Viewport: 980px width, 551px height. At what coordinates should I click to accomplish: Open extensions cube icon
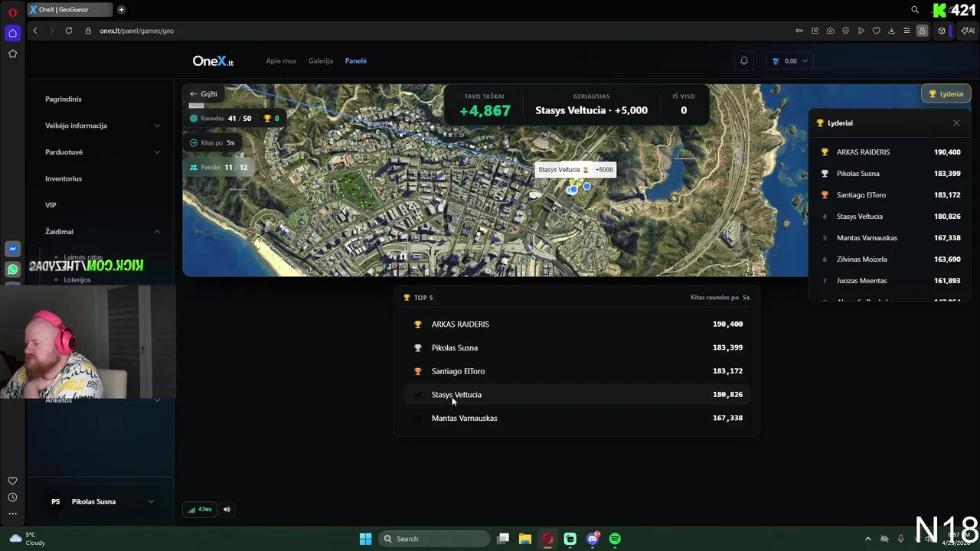point(942,31)
